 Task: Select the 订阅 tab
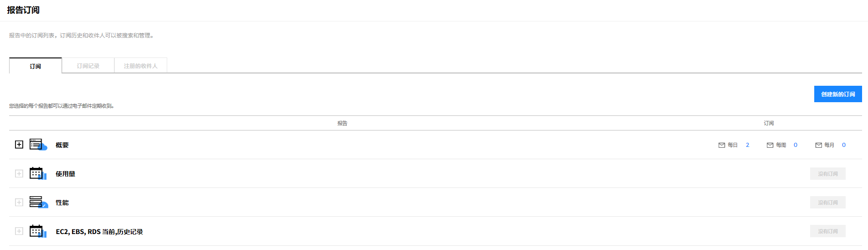[x=36, y=66]
